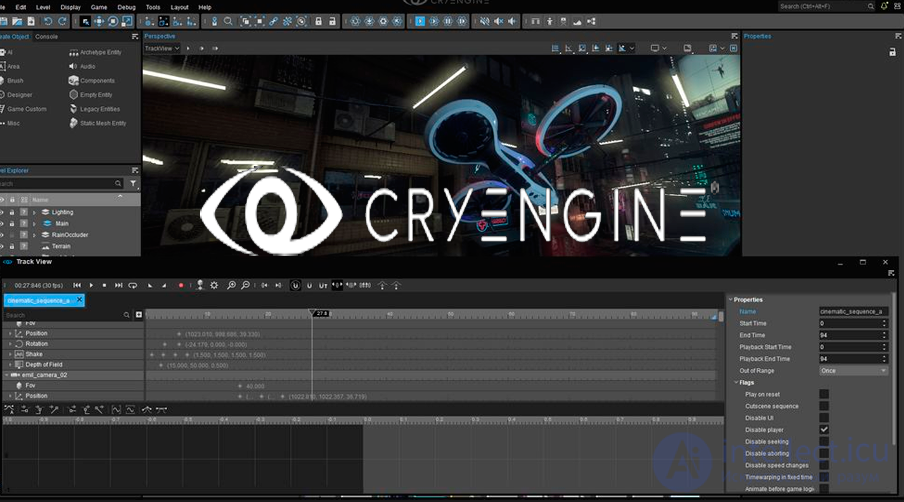Image resolution: width=904 pixels, height=502 pixels.
Task: Toggle the circled magnet snapping icon in Track View
Action: coord(295,285)
